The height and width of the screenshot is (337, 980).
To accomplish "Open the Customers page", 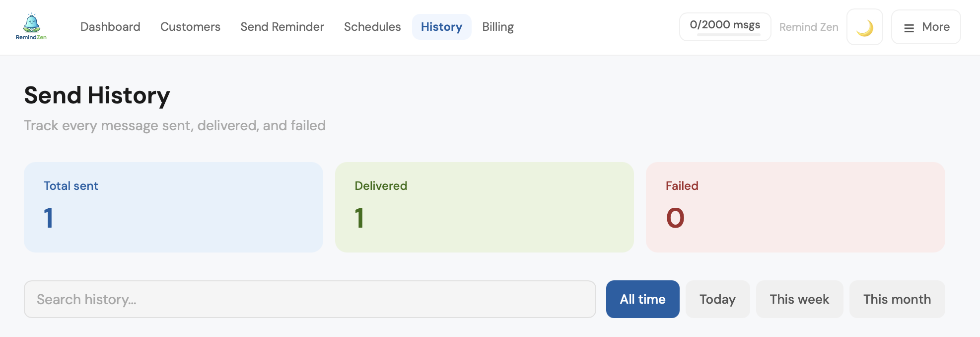I will (190, 27).
